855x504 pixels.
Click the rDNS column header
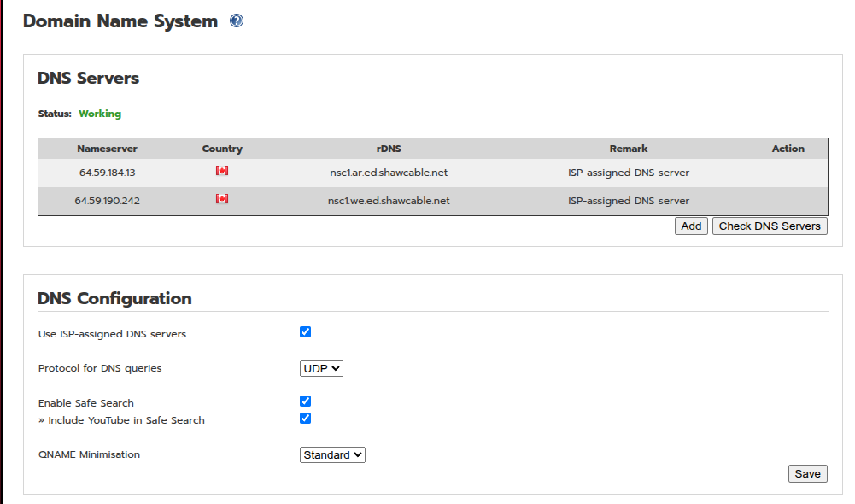[x=389, y=149]
